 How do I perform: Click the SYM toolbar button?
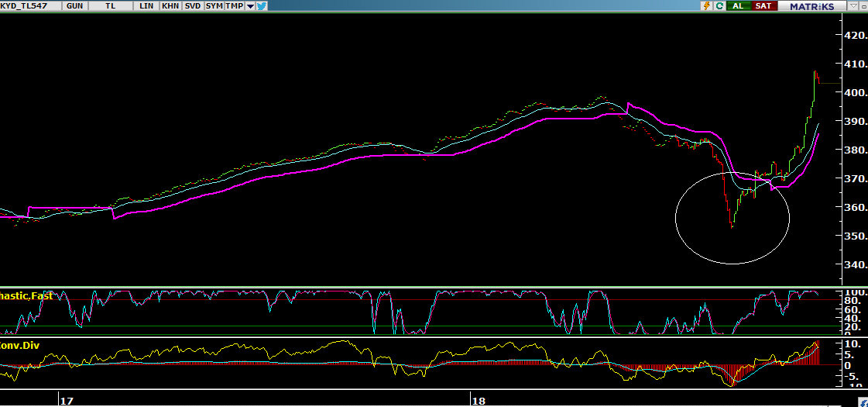point(214,5)
